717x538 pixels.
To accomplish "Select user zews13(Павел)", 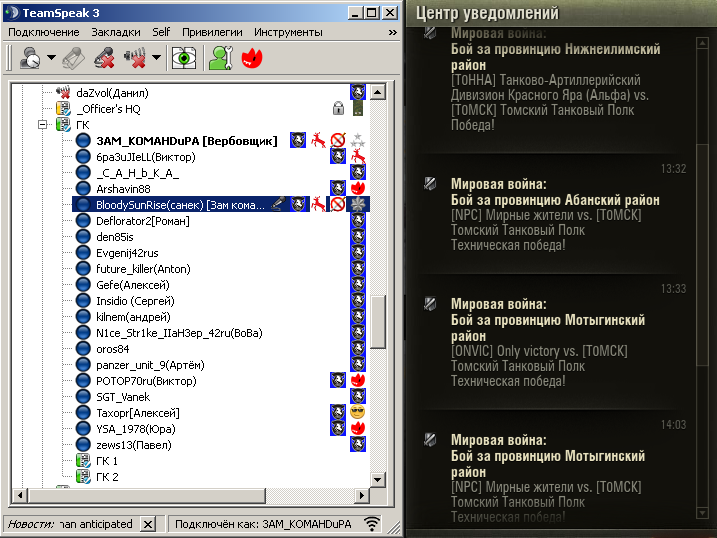I will tap(134, 445).
